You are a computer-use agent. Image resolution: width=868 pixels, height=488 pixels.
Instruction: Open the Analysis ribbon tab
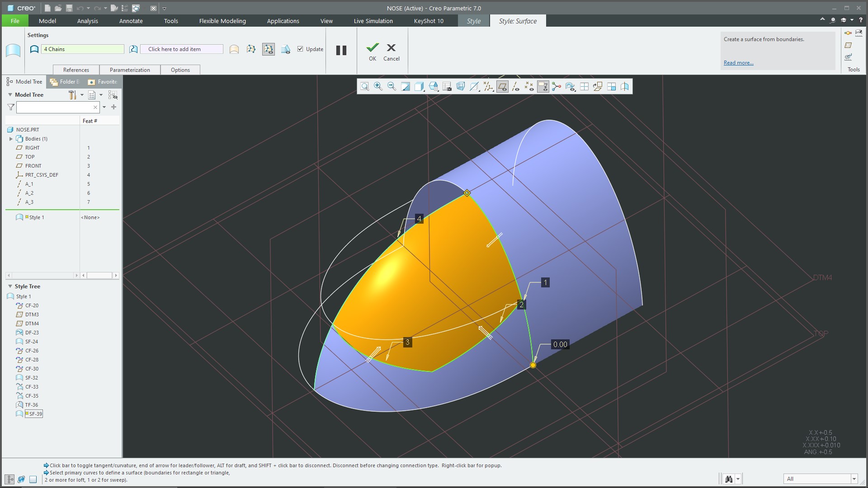pyautogui.click(x=87, y=21)
